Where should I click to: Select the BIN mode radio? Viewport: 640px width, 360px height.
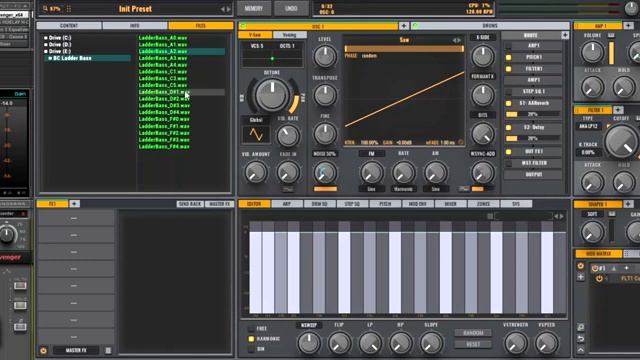pos(251,349)
